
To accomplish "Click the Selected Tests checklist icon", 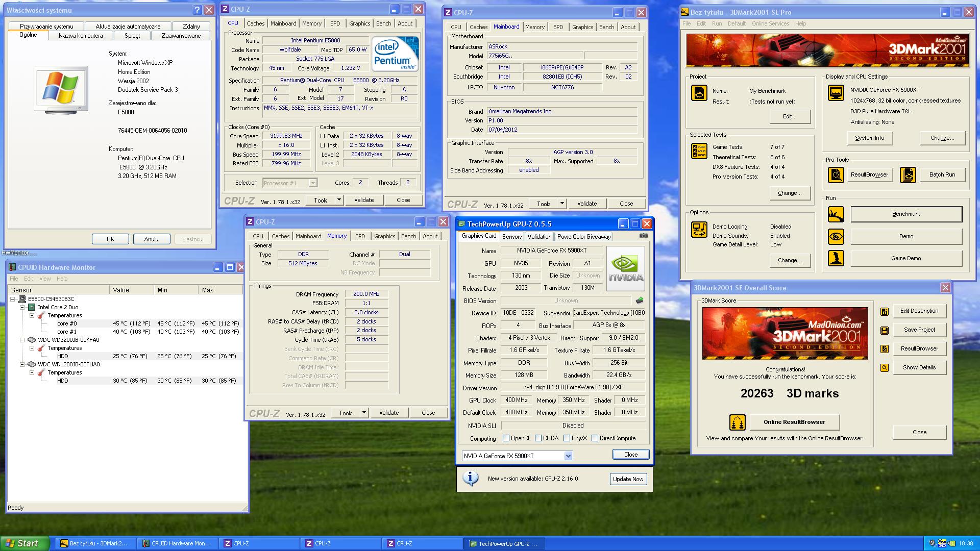I will 699,151.
